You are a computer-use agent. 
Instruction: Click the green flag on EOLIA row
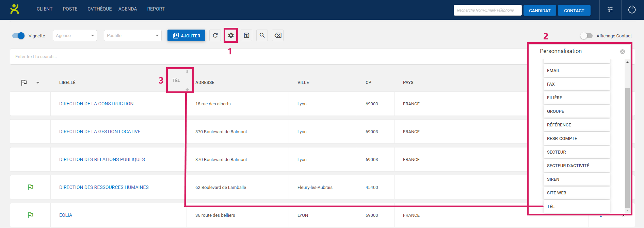(30, 215)
